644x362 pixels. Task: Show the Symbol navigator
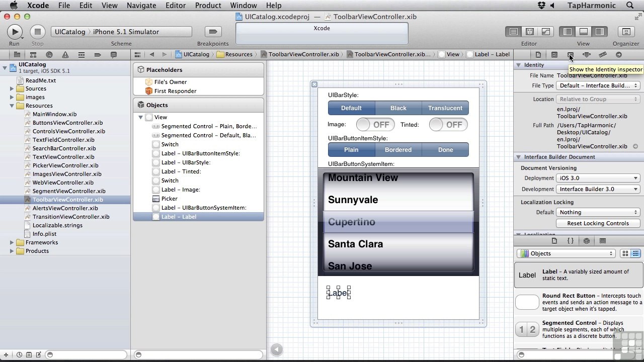(33, 55)
